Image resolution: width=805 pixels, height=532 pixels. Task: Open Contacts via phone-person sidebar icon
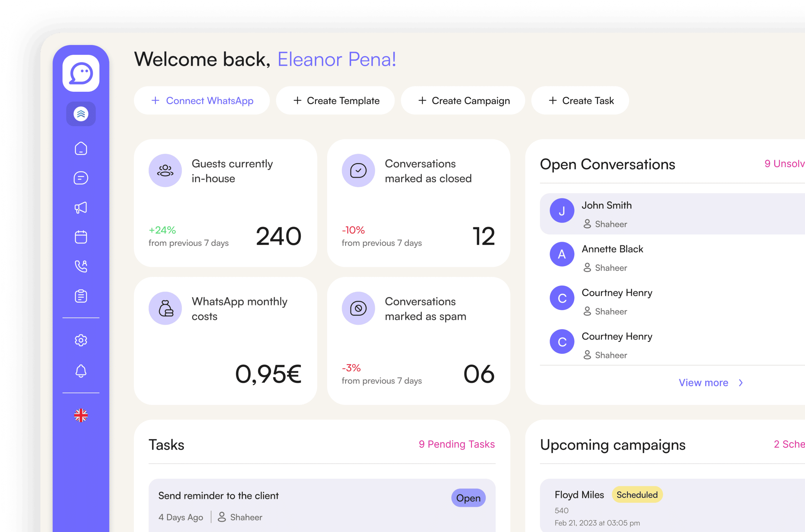tap(81, 266)
